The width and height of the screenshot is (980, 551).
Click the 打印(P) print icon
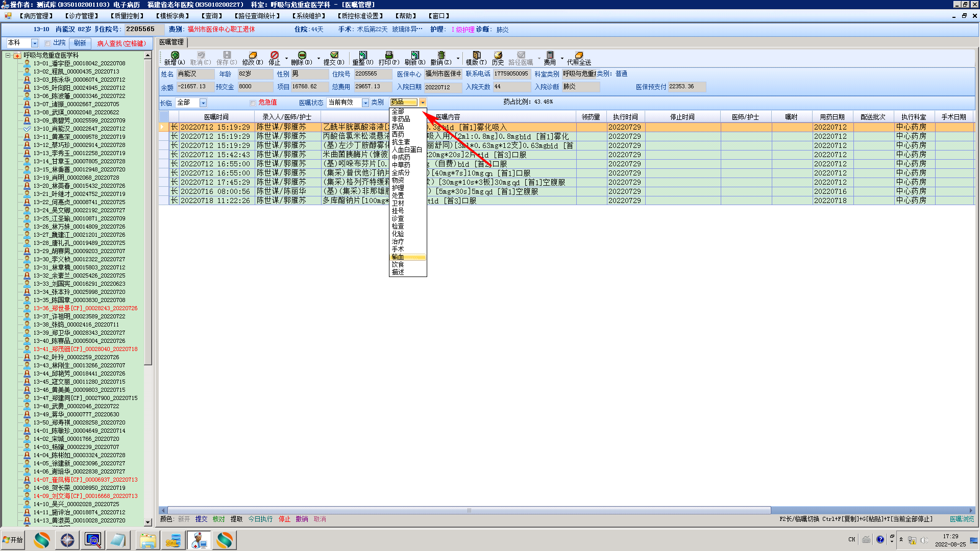pos(388,55)
